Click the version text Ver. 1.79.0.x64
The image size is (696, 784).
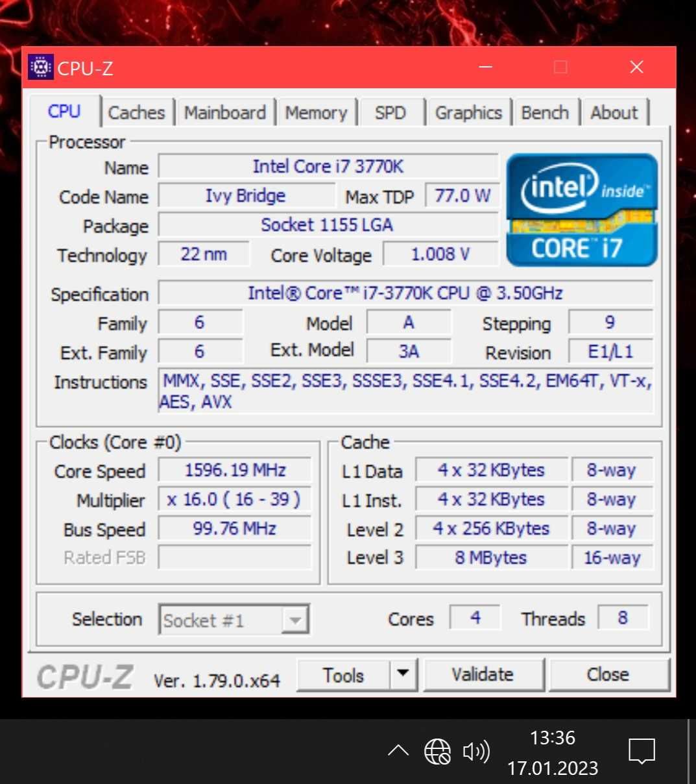coord(217,680)
